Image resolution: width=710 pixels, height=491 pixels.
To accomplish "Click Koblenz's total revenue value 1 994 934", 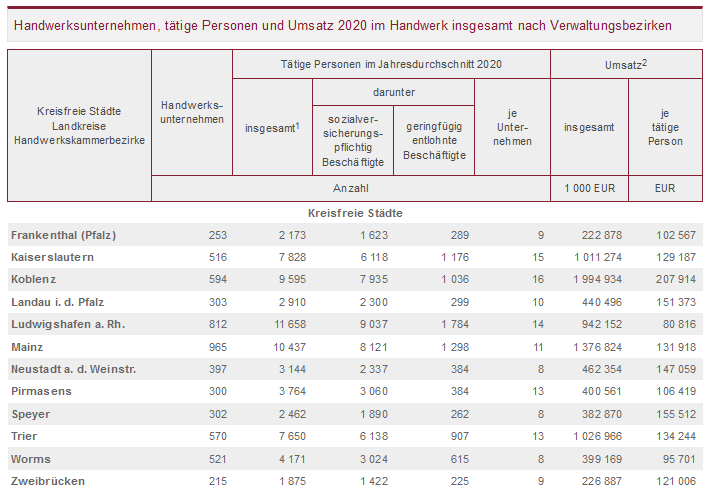I will point(593,280).
